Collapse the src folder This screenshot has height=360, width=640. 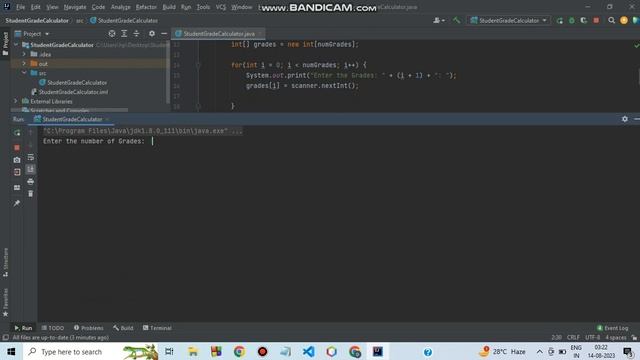pyautogui.click(x=24, y=73)
